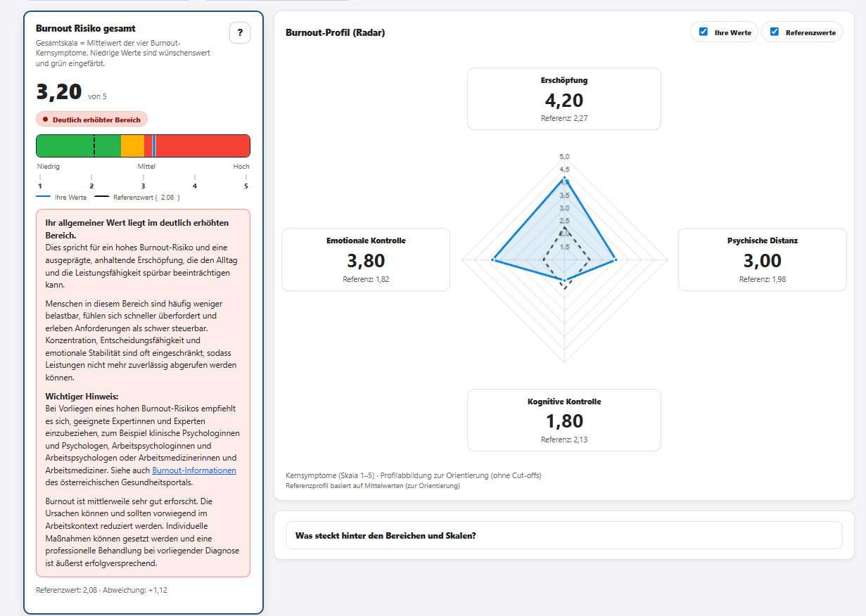Click the Erschöpfung score card

pyautogui.click(x=564, y=99)
